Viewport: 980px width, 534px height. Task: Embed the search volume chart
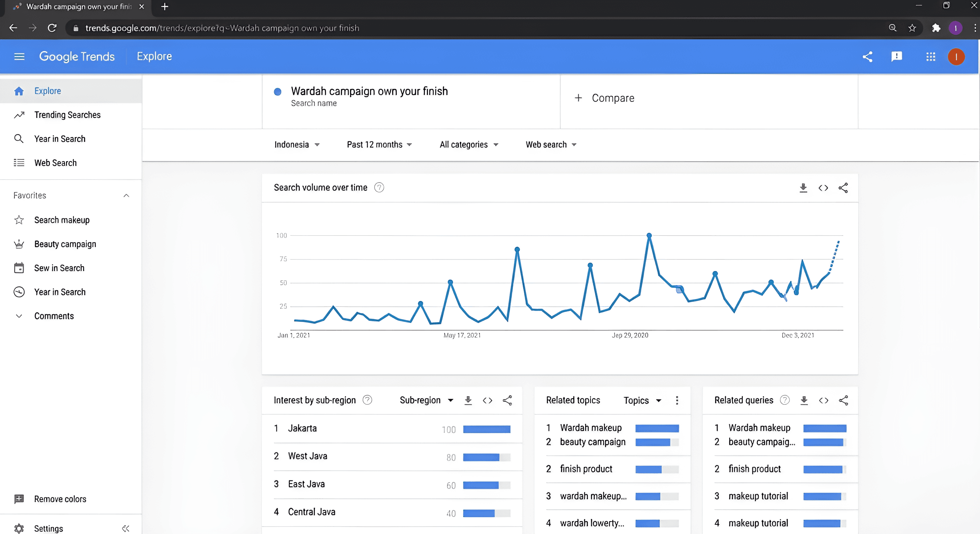pos(823,188)
